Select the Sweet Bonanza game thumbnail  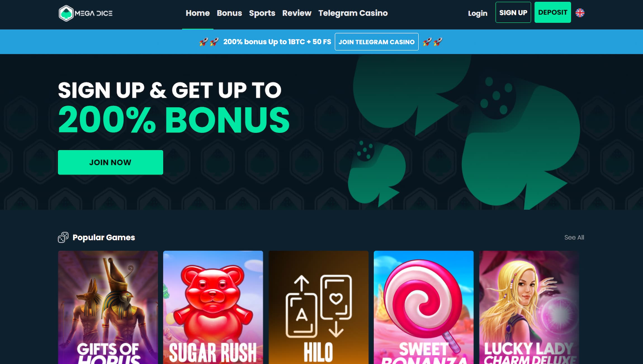[x=424, y=307]
